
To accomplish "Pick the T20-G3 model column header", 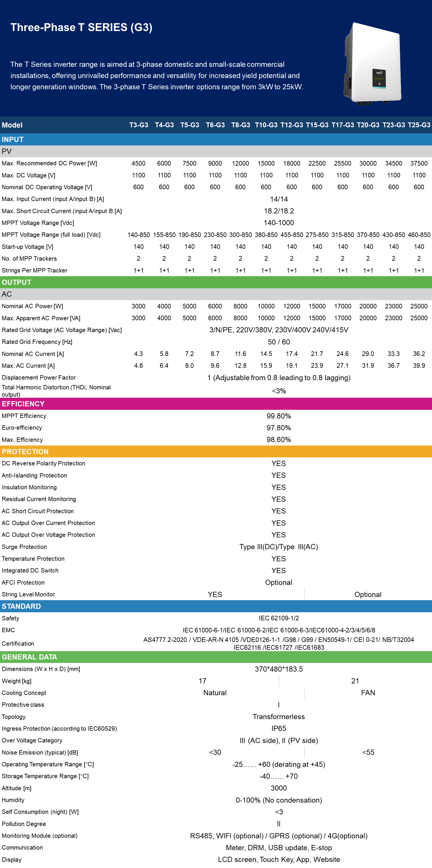I will (368, 125).
